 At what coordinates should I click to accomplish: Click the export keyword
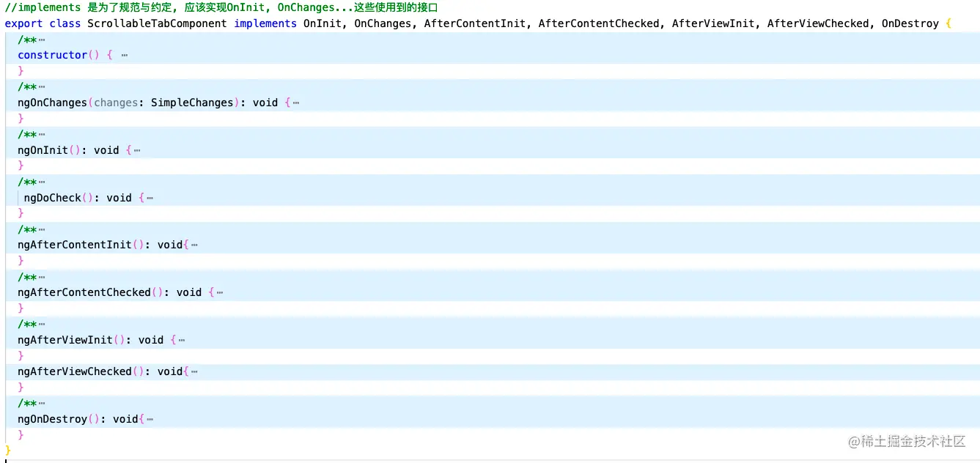pyautogui.click(x=23, y=23)
